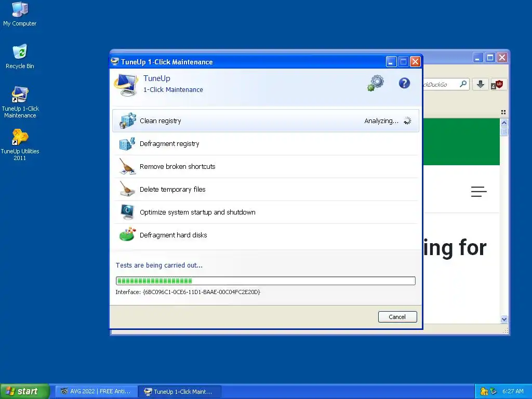532x399 pixels.
Task: Click the yellow system tray icon
Action: [x=484, y=391]
